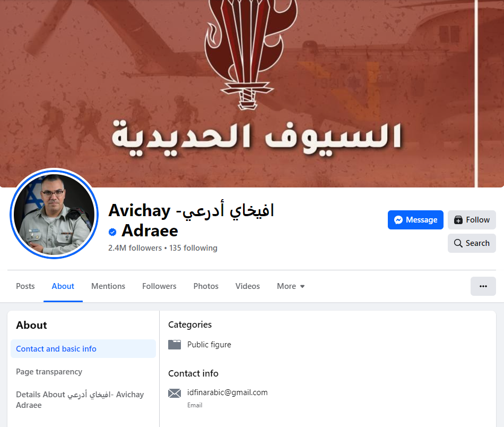
Task: Expand the More tab dropdown arrow
Action: click(x=302, y=286)
